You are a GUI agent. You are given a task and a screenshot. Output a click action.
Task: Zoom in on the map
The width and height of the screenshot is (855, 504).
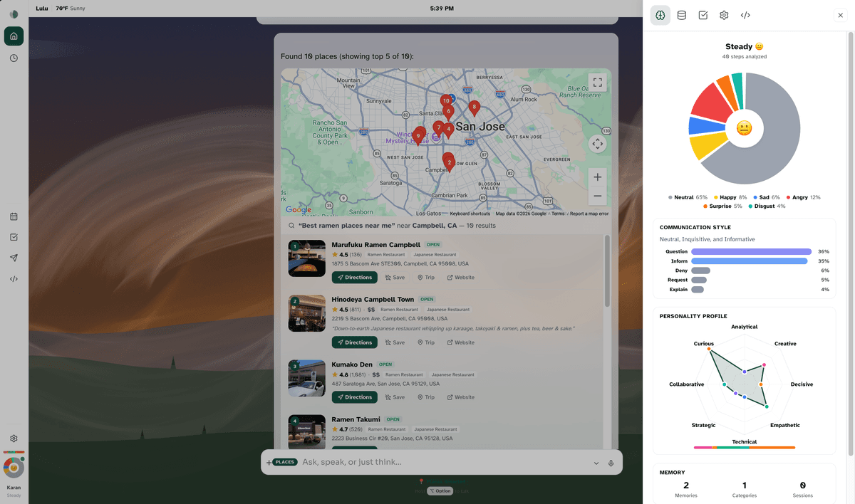(597, 177)
